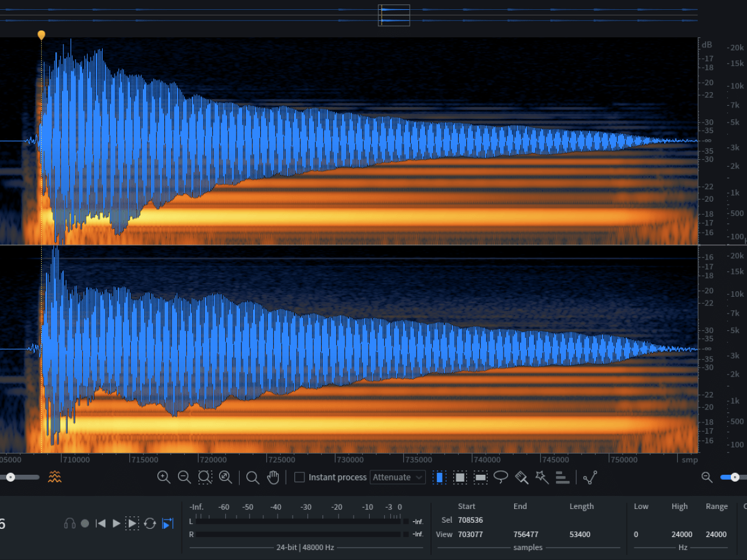Enable the Instant process checkbox
This screenshot has width=747, height=560.
coord(299,477)
